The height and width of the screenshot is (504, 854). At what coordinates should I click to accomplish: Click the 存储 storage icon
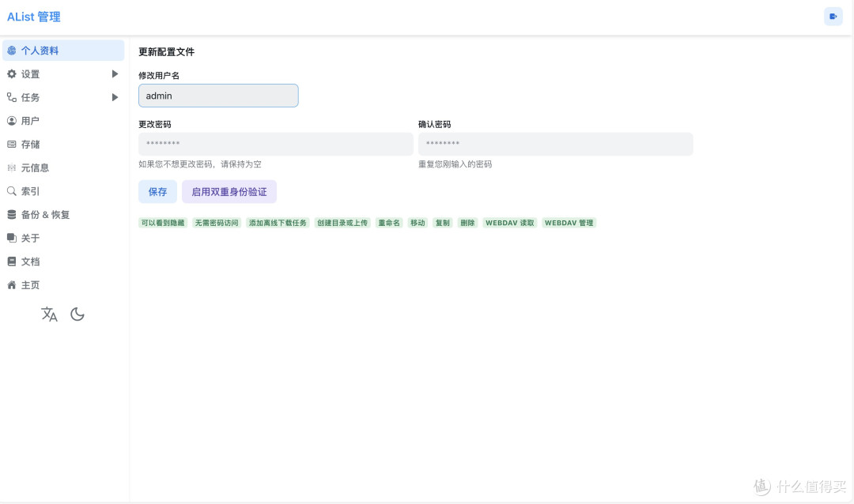(x=11, y=145)
